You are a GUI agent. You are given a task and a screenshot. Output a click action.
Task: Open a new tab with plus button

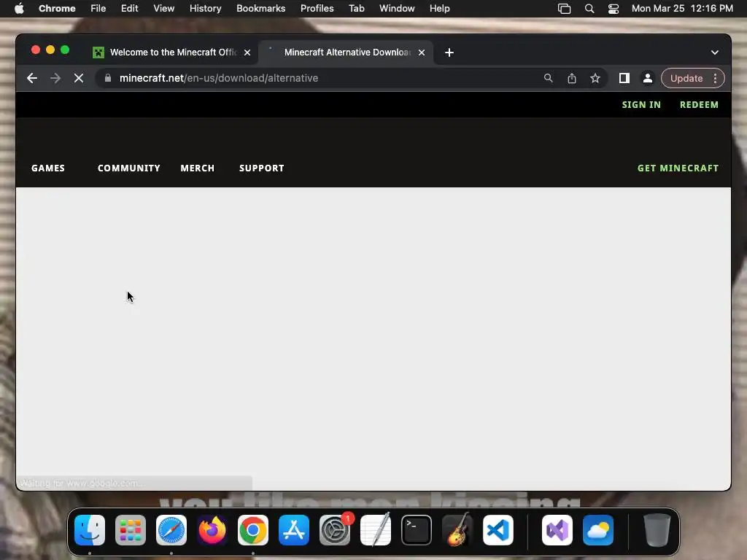(449, 52)
